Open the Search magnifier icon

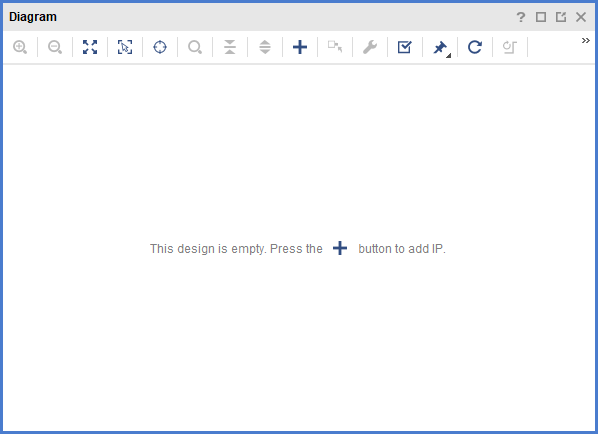pos(195,47)
